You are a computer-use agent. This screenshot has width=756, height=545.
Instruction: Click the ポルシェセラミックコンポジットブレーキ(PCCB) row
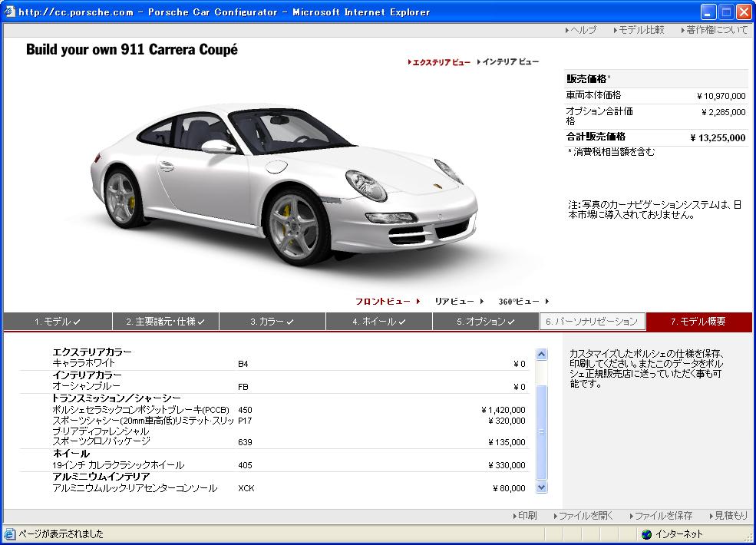point(274,410)
